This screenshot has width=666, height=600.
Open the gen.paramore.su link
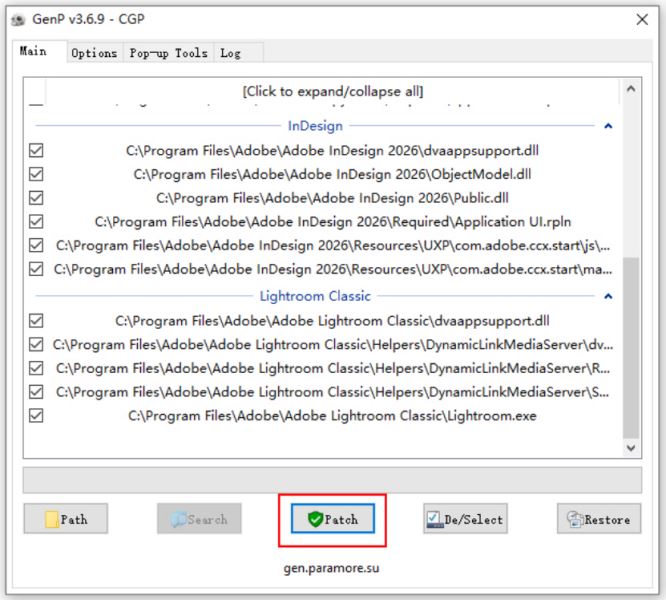331,568
